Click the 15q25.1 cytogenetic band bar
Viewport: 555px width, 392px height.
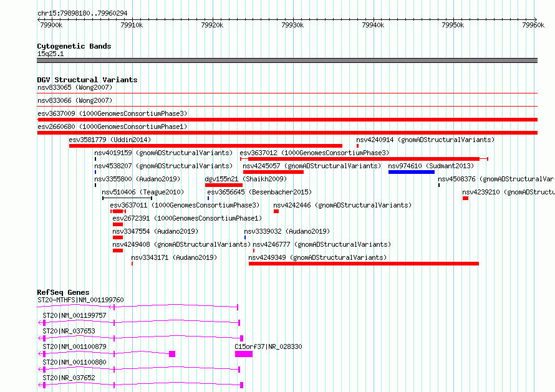[x=287, y=60]
